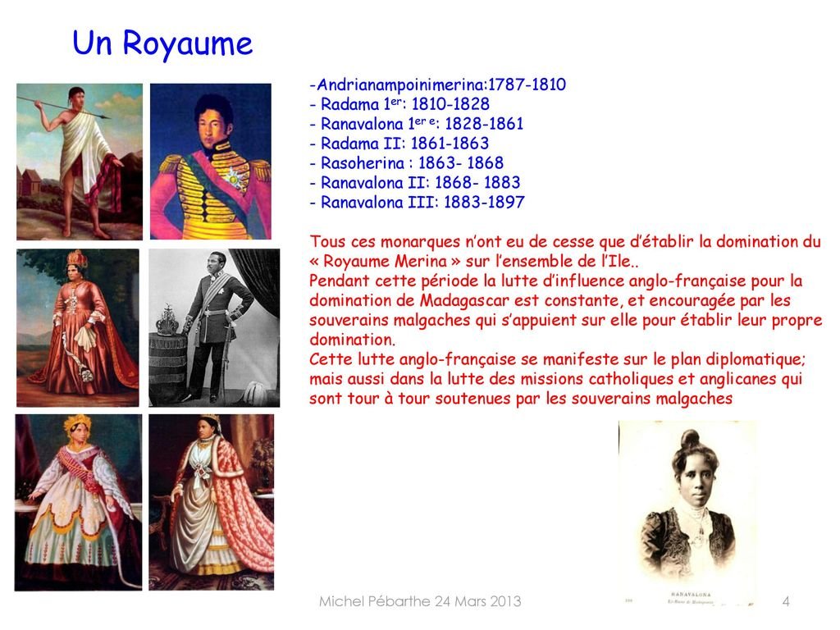Select the "Ranavalona III: 1883-1897" line
Screen dimensions: 840x630
[x=417, y=203]
